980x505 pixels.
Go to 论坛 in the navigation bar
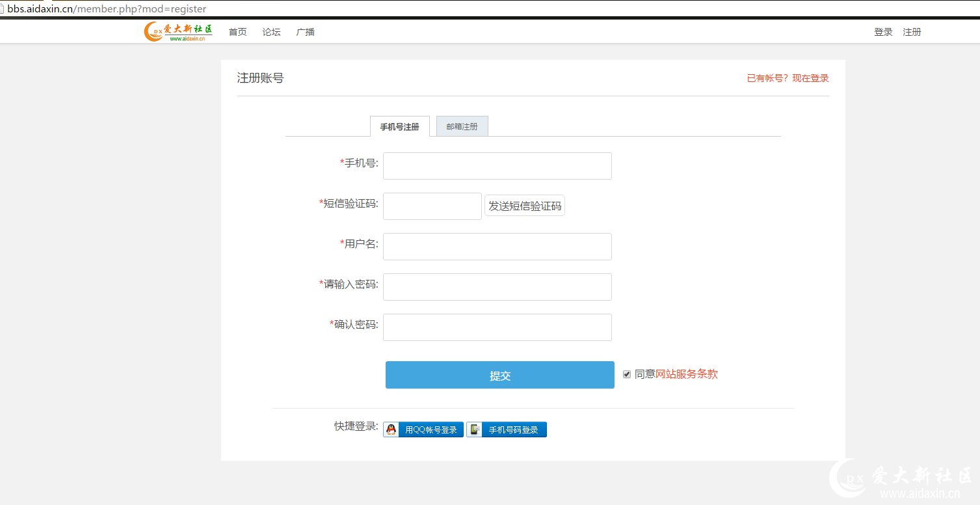click(x=271, y=32)
